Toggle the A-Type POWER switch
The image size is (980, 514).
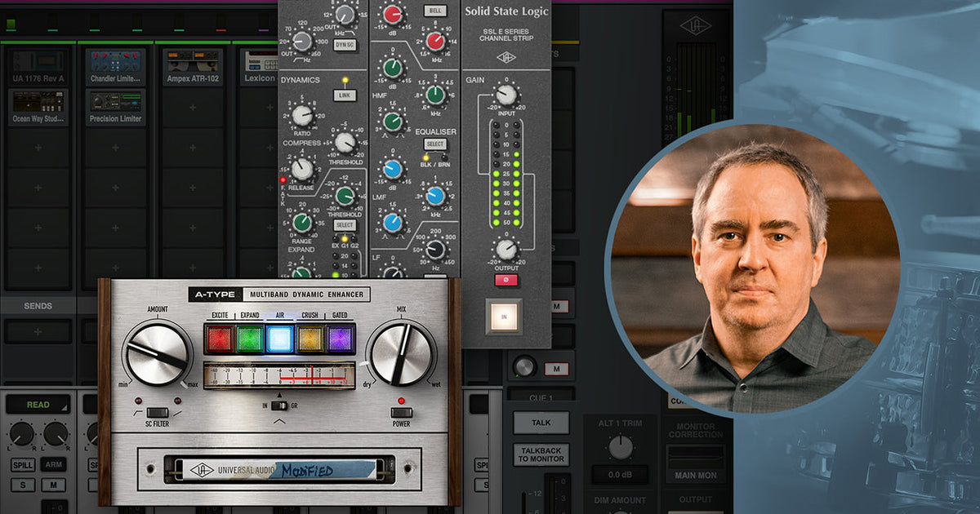click(x=400, y=413)
